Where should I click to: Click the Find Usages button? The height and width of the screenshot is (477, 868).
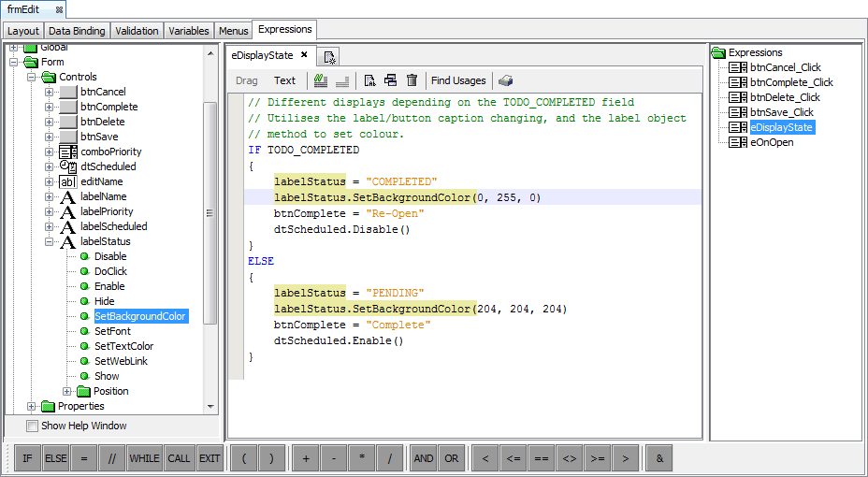458,80
